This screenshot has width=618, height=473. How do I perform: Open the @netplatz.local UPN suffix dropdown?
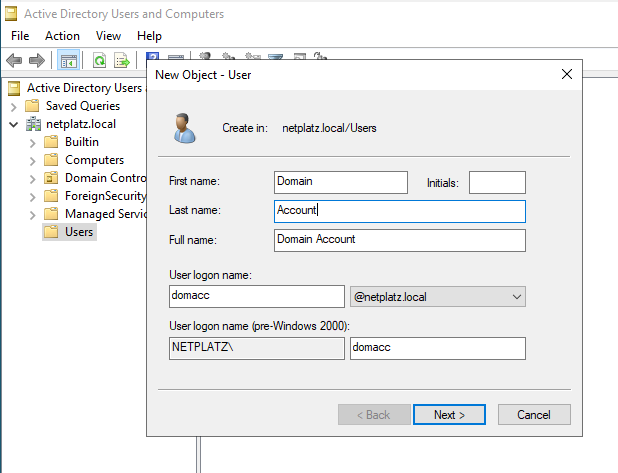point(437,297)
